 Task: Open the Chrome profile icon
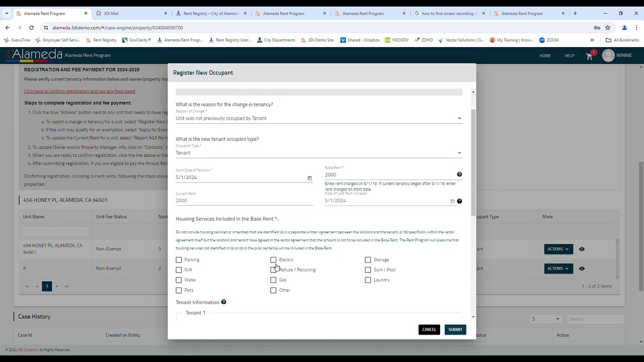tap(624, 28)
